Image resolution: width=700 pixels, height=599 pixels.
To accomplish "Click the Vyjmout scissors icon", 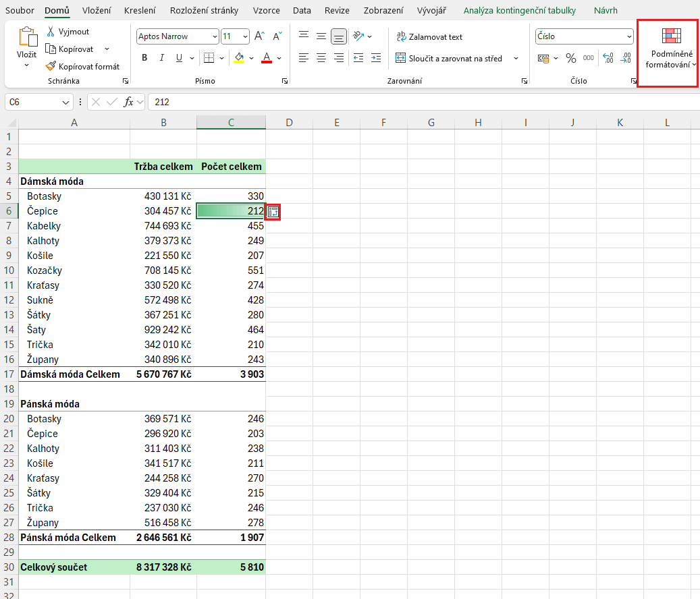I will tap(51, 32).
